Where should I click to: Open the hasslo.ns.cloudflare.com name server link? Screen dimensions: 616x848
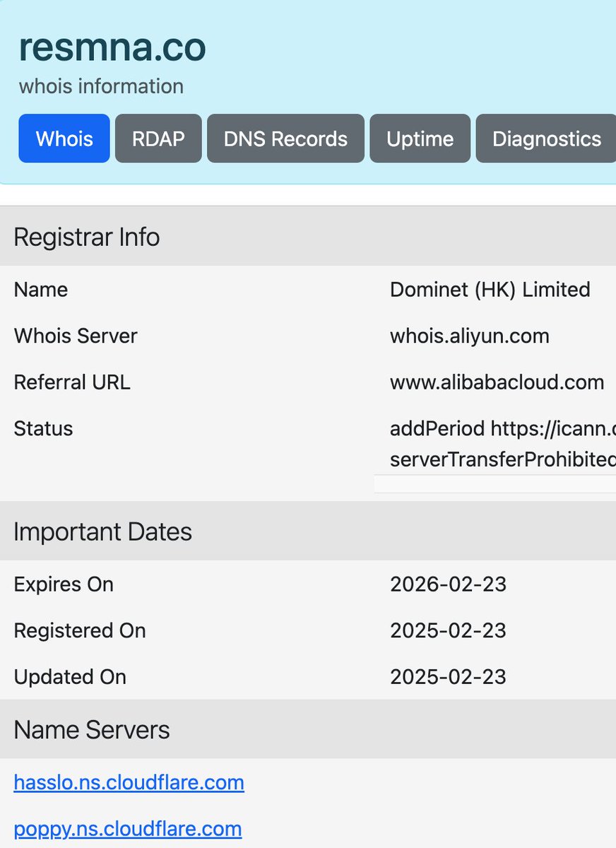click(129, 782)
